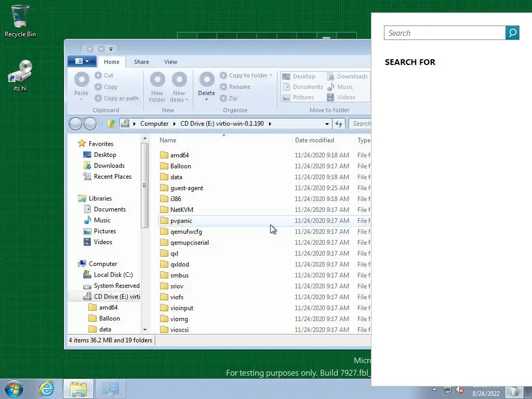This screenshot has height=399, width=532.
Task: Show hidden tray icons arrow
Action: (x=435, y=390)
